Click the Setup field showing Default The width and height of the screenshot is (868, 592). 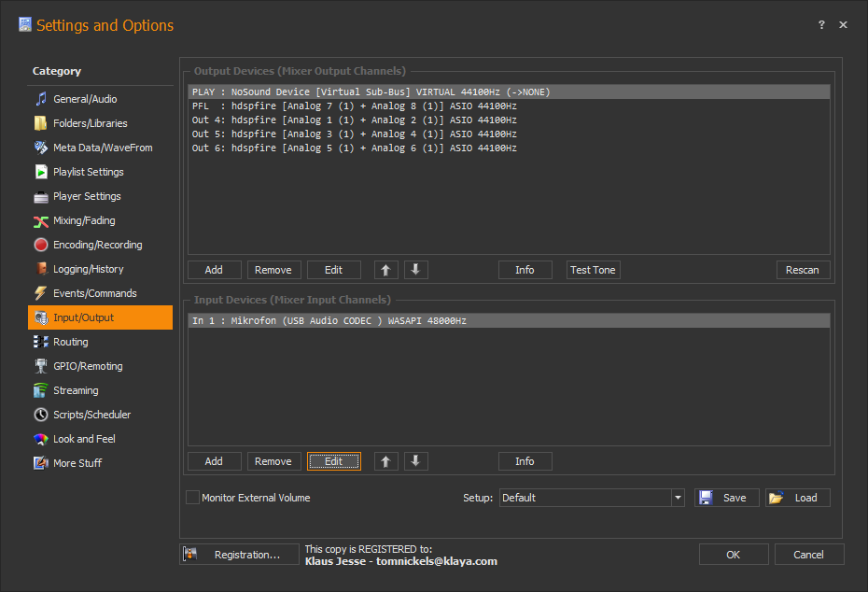[586, 498]
